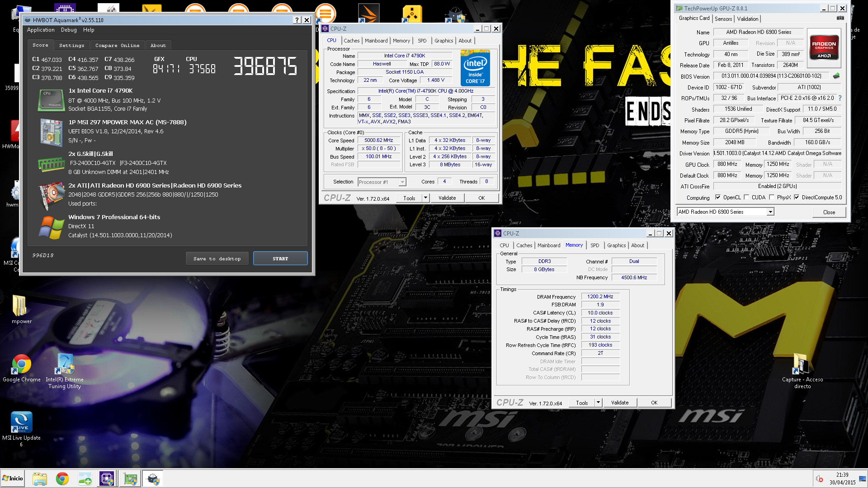This screenshot has width=868, height=488.
Task: Click Validate in upper CPU-Z window
Action: tap(447, 198)
